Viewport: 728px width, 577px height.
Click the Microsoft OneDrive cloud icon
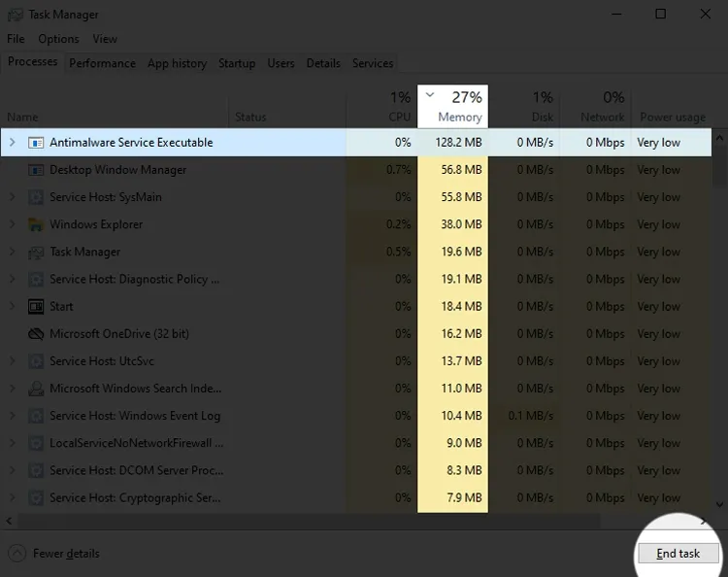tap(36, 334)
